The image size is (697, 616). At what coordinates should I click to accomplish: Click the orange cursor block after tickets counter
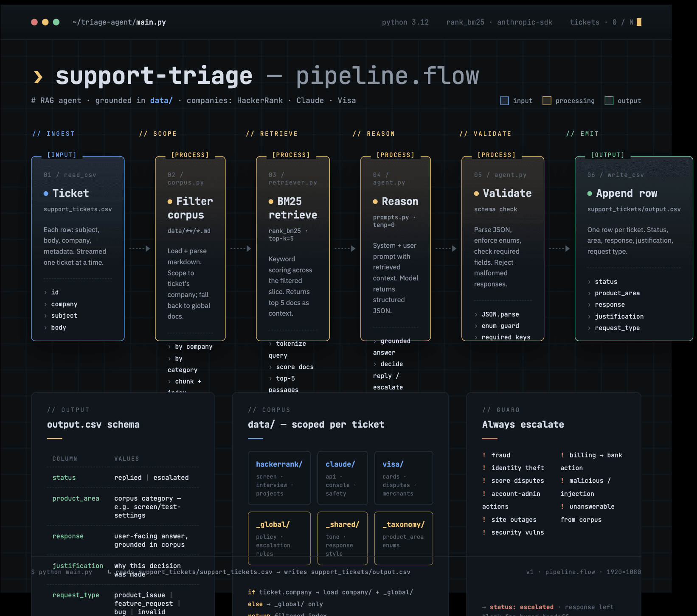639,22
